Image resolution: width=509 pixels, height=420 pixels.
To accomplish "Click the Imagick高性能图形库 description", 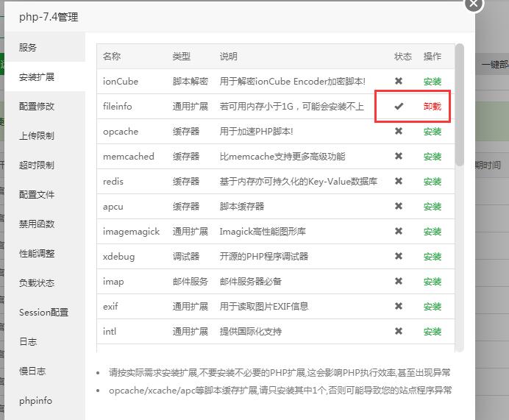I will pos(263,231).
